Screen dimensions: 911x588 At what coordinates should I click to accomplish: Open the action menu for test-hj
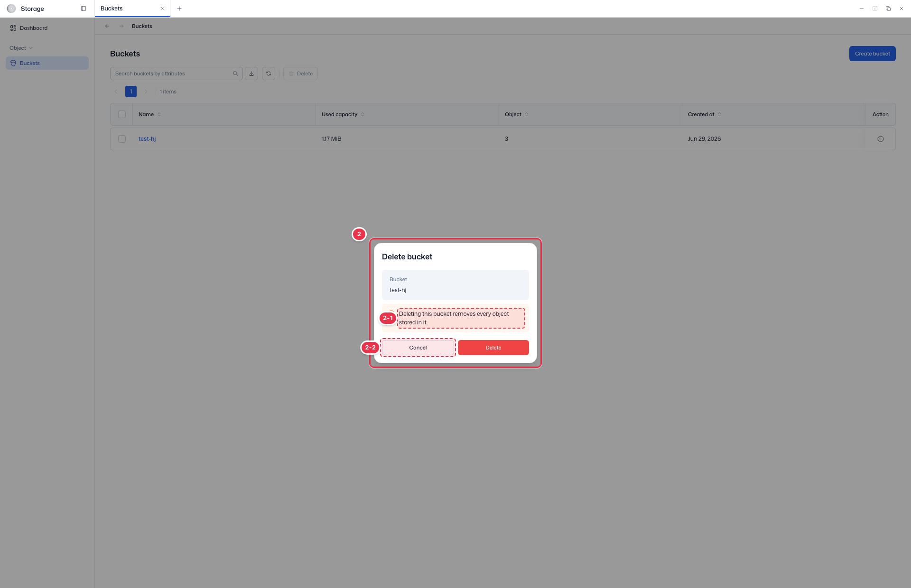pos(881,139)
